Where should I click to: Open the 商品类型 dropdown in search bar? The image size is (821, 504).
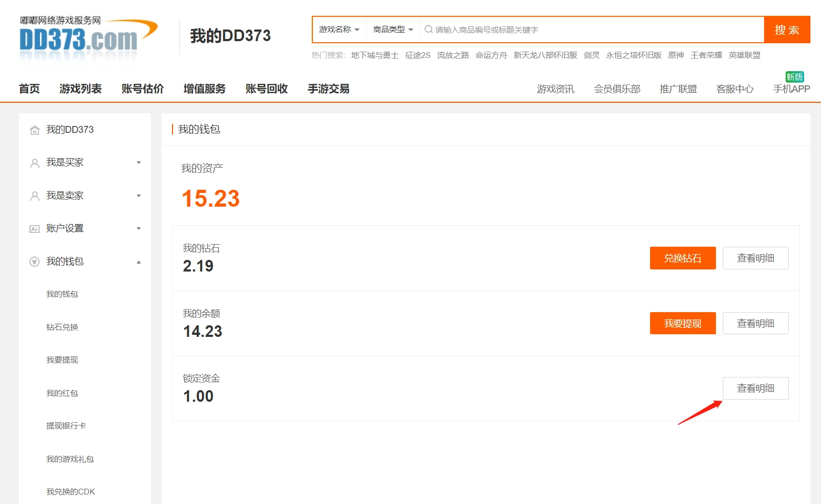coord(393,30)
